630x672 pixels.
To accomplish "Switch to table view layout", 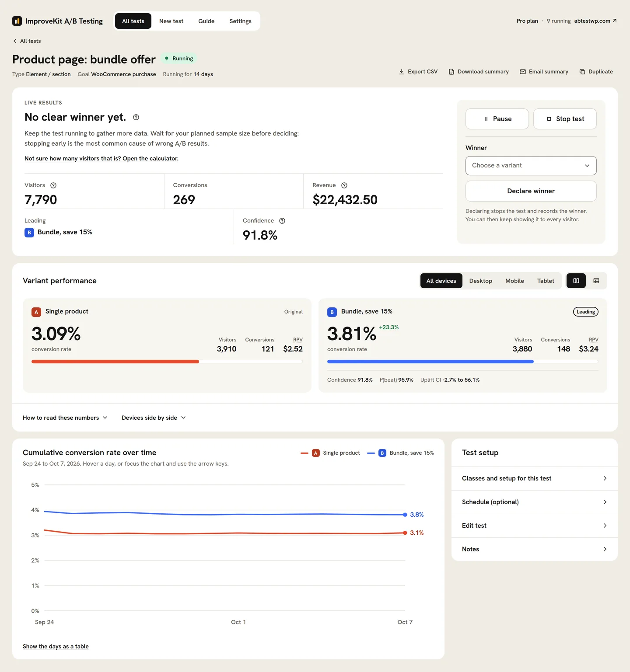I will (596, 281).
